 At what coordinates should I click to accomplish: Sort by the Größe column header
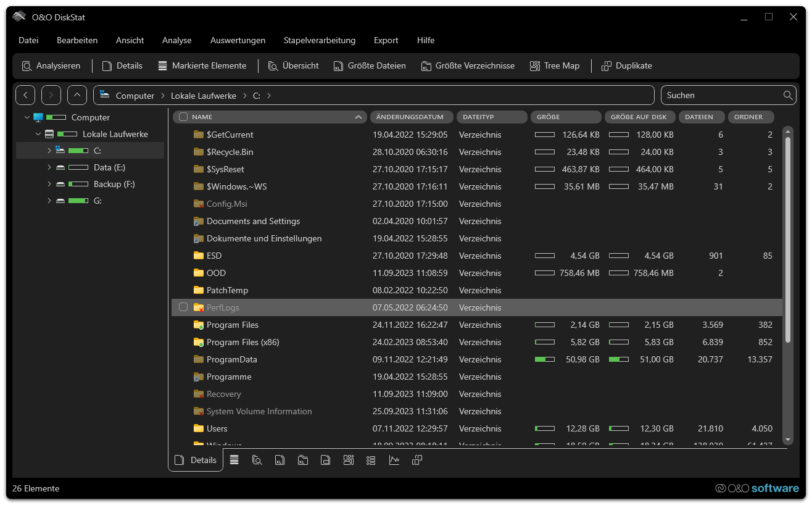coord(566,117)
